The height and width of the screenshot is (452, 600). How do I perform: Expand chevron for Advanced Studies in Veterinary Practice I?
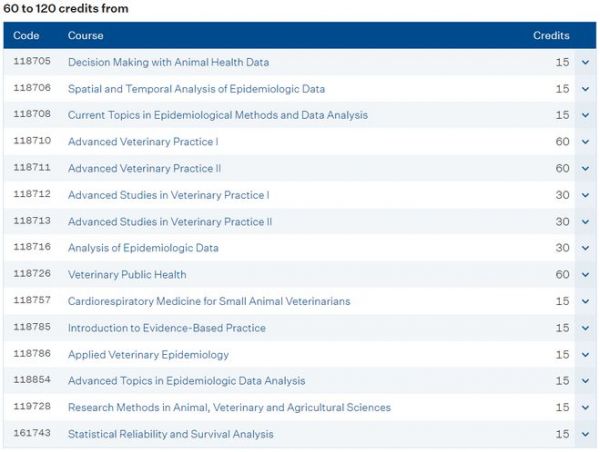tap(585, 195)
